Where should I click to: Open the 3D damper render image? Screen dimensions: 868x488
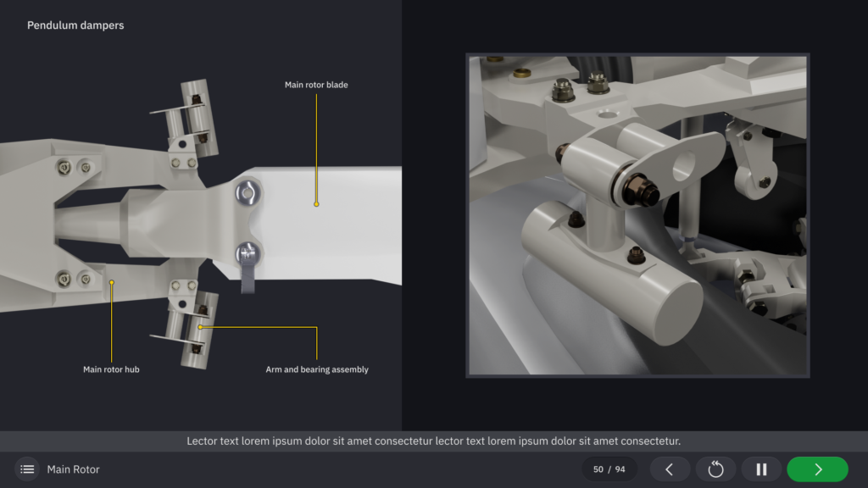click(637, 215)
